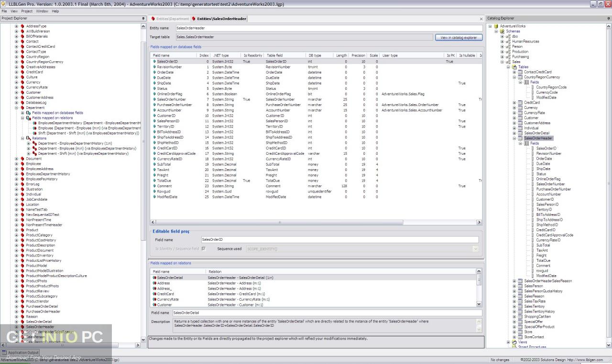This screenshot has height=364, width=612.
Task: Select the CreditCard row in relations list
Action: coord(313,294)
